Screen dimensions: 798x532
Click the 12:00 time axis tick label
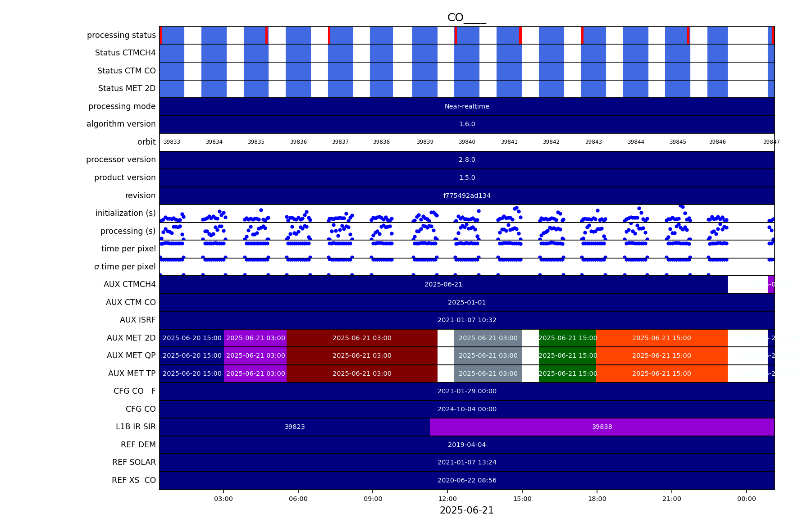pyautogui.click(x=447, y=499)
